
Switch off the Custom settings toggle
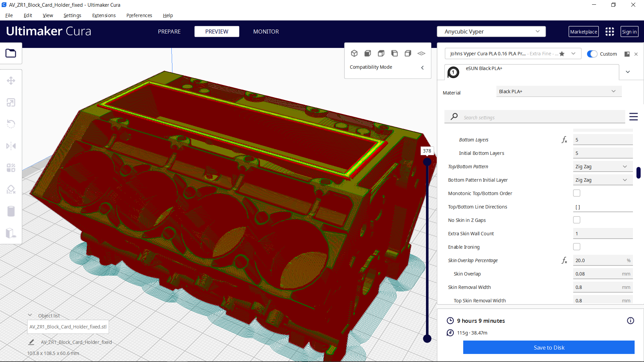(592, 54)
